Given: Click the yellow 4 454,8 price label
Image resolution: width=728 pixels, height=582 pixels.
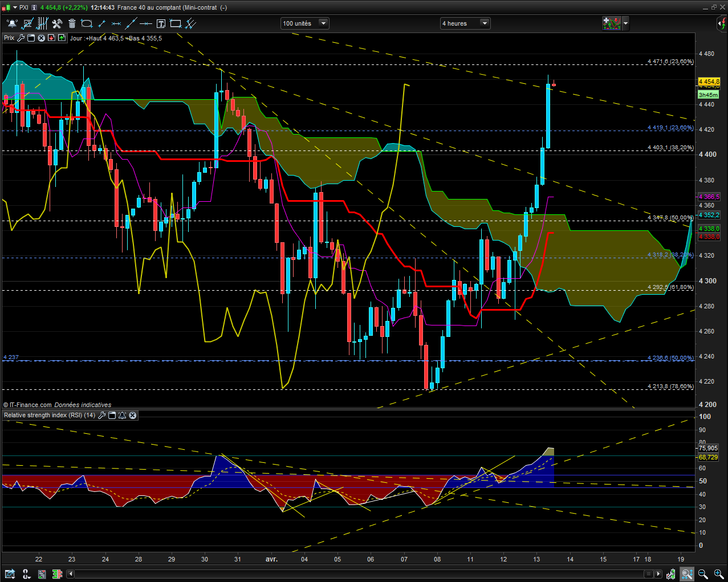Looking at the screenshot, I should pos(709,82).
